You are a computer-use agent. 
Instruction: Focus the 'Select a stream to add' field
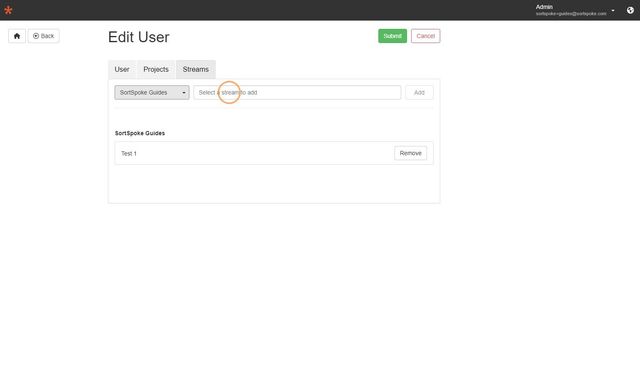[x=297, y=93]
